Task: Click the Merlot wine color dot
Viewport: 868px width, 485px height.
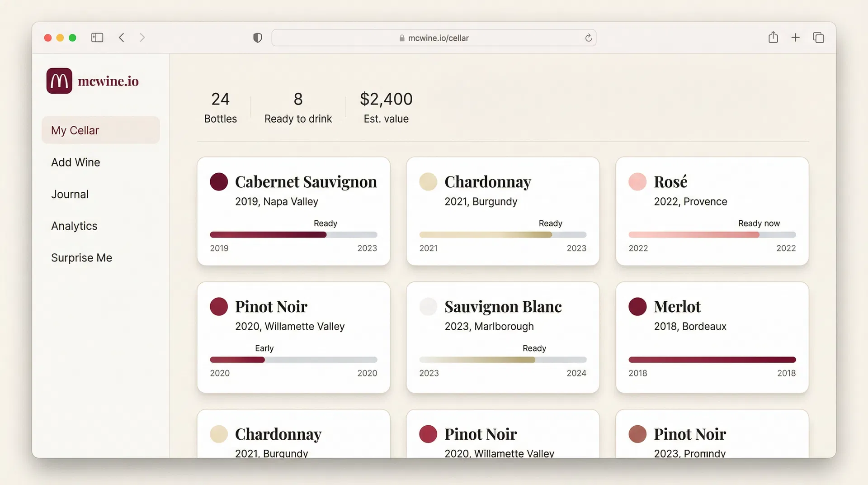Action: pyautogui.click(x=637, y=306)
